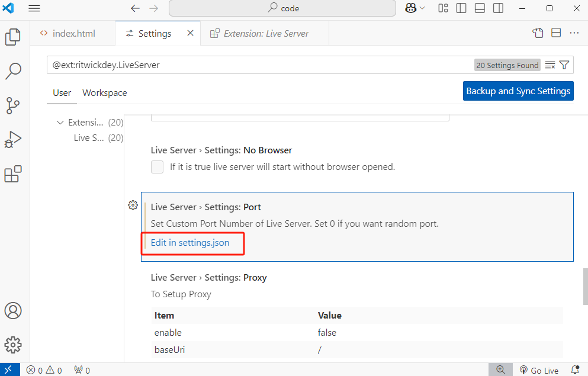Select the enable row in Proxy table
588x376 pixels.
pos(358,333)
